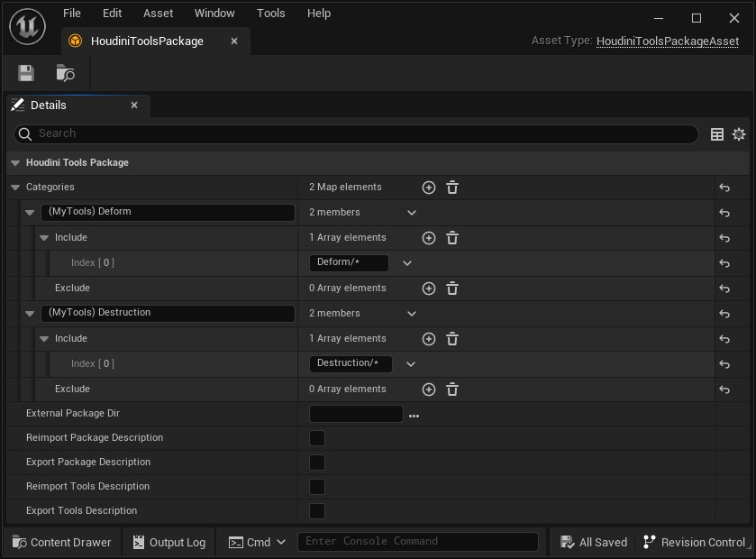Open the Content Drawer
Screen dimensions: 756x559
(61, 542)
